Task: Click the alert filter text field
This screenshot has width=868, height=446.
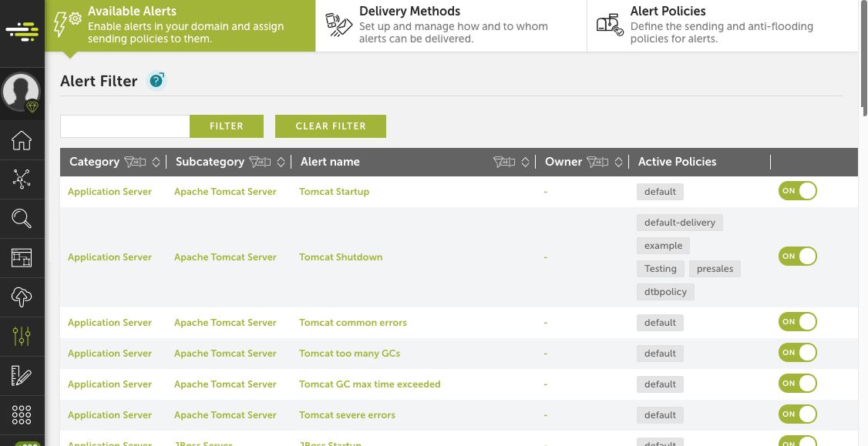Action: tap(125, 126)
